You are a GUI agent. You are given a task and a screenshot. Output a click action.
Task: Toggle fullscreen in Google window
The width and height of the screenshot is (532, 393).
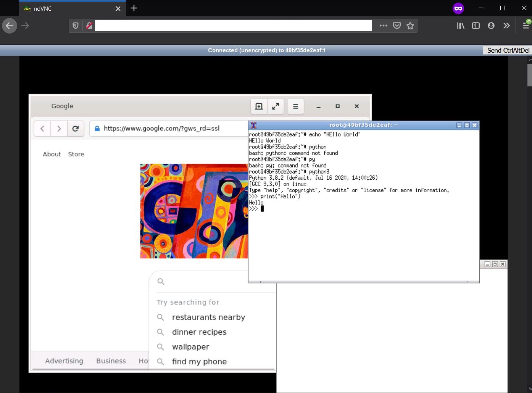[276, 106]
